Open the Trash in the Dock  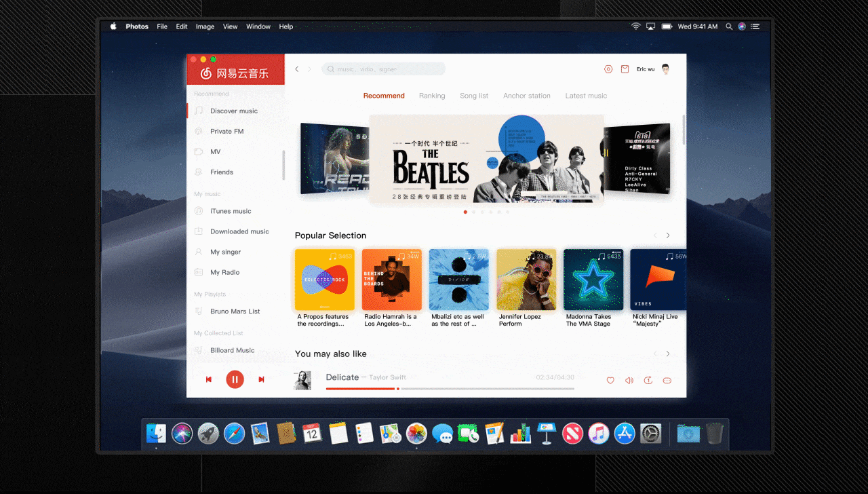click(x=714, y=433)
